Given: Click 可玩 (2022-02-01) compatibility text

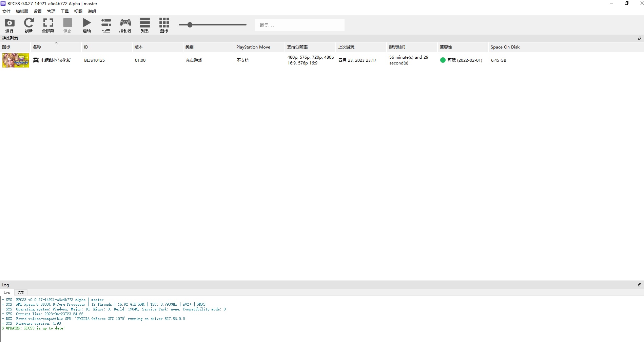Looking at the screenshot, I should click(465, 60).
